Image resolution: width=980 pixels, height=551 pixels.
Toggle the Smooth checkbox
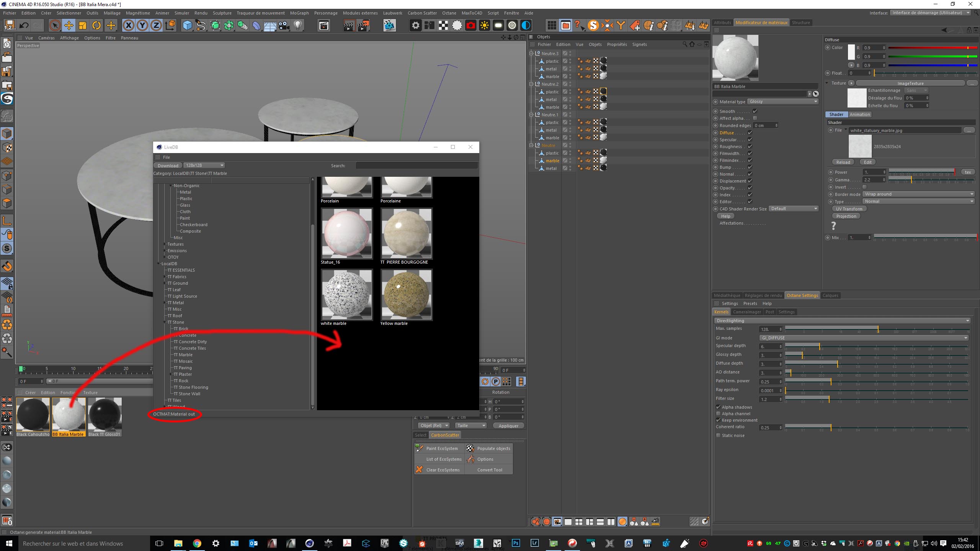[755, 111]
